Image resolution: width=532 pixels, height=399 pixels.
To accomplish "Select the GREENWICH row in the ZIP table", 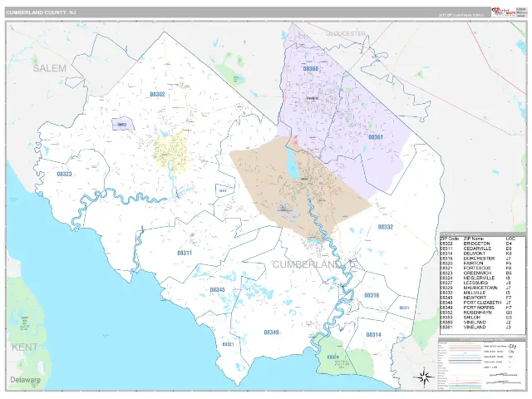I will coord(479,273).
